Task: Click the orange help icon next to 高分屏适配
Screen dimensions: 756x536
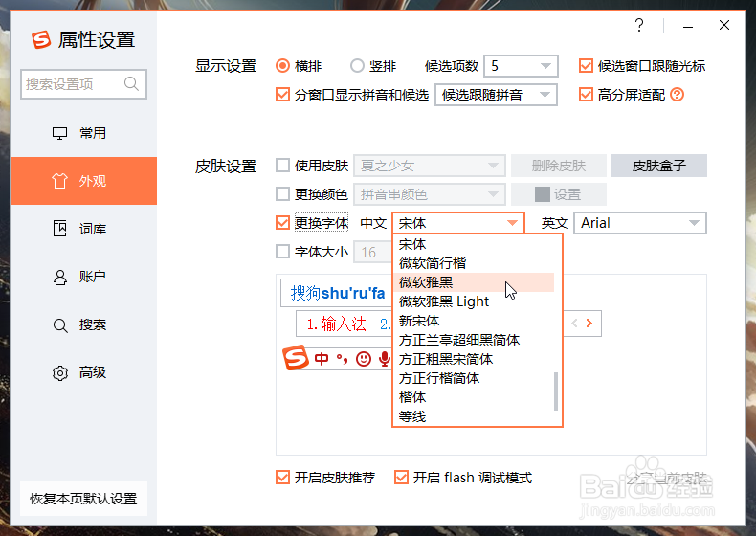Action: pos(677,95)
